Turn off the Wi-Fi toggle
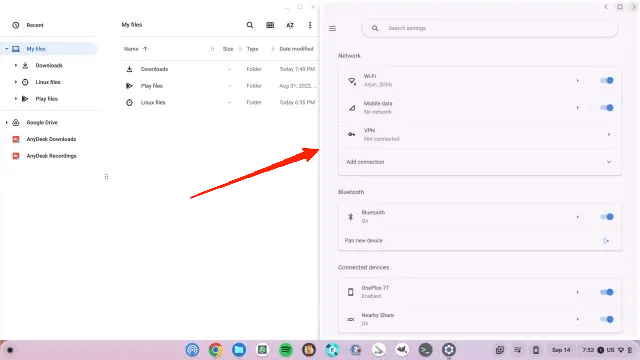The height and width of the screenshot is (360, 640). tap(607, 80)
